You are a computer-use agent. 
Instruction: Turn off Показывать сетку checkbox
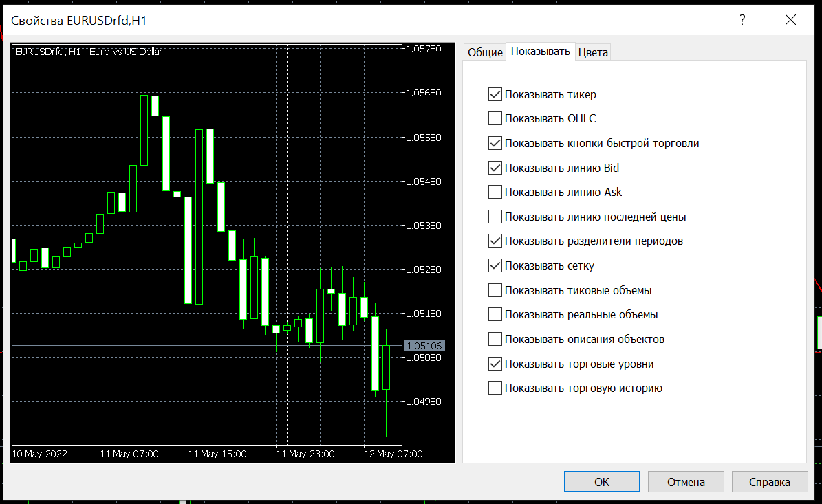(x=495, y=265)
